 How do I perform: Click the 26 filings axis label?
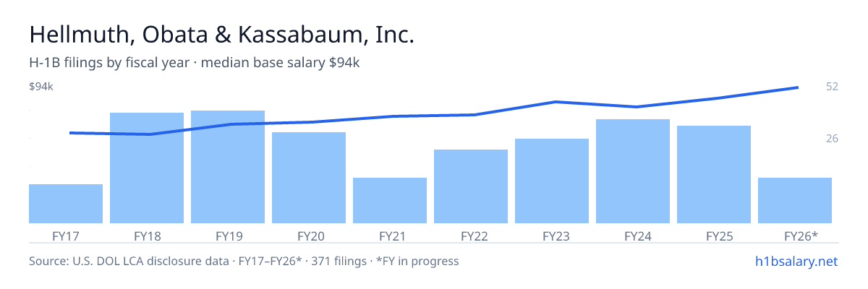832,138
